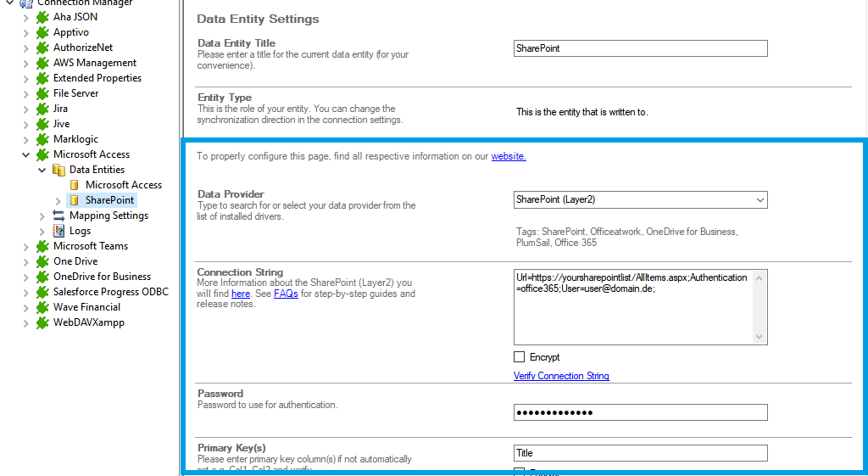Click the Aha JSON connection icon
Image resolution: width=868 pixels, height=476 pixels.
[x=42, y=17]
